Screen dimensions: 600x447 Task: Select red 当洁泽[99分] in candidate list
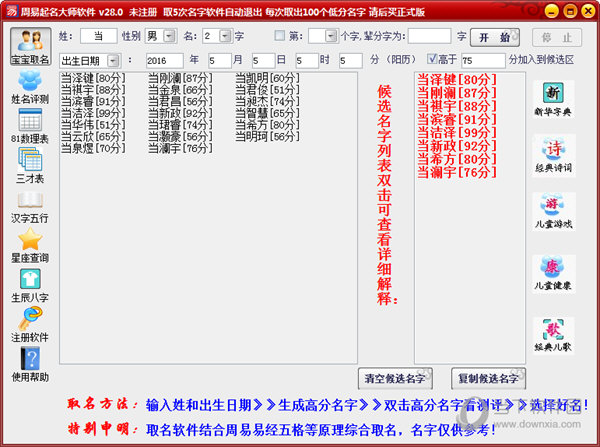pyautogui.click(x=457, y=133)
